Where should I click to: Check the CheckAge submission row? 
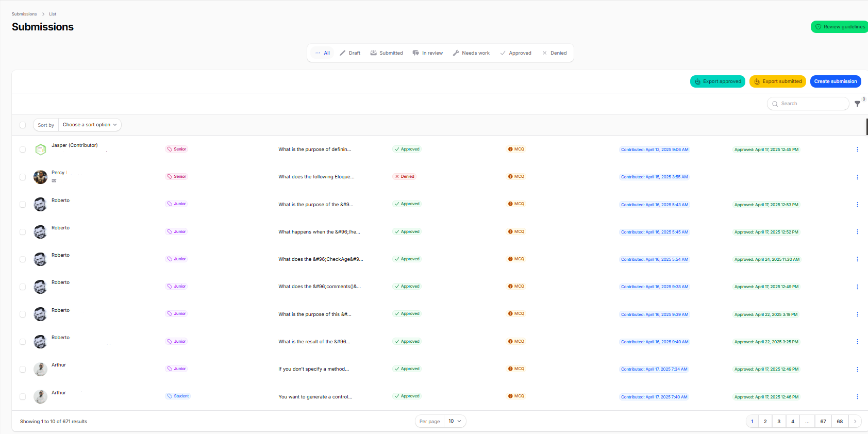coord(23,259)
